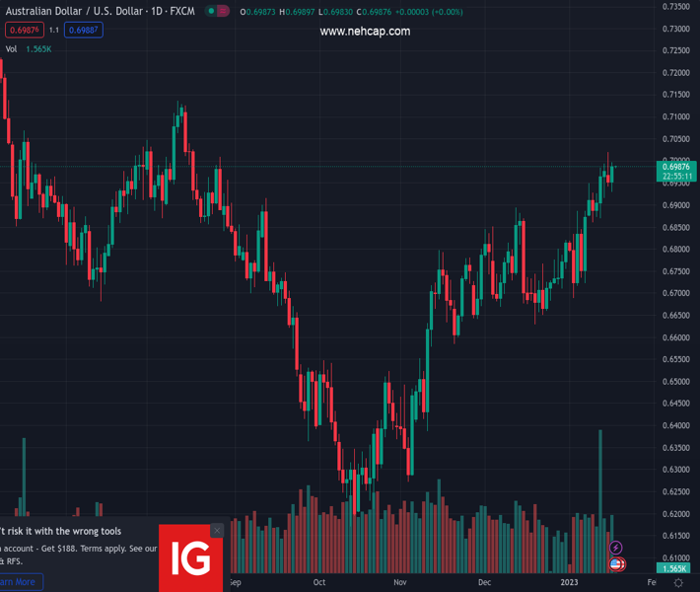Image resolution: width=700 pixels, height=592 pixels.
Task: Click the www.nehcap.com watermark text
Action: pyautogui.click(x=365, y=32)
